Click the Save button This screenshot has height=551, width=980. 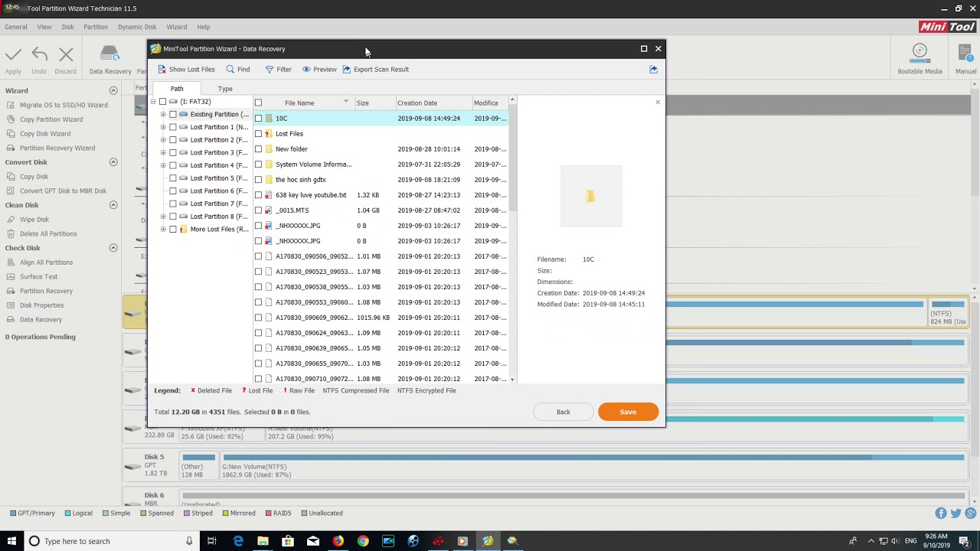point(628,412)
